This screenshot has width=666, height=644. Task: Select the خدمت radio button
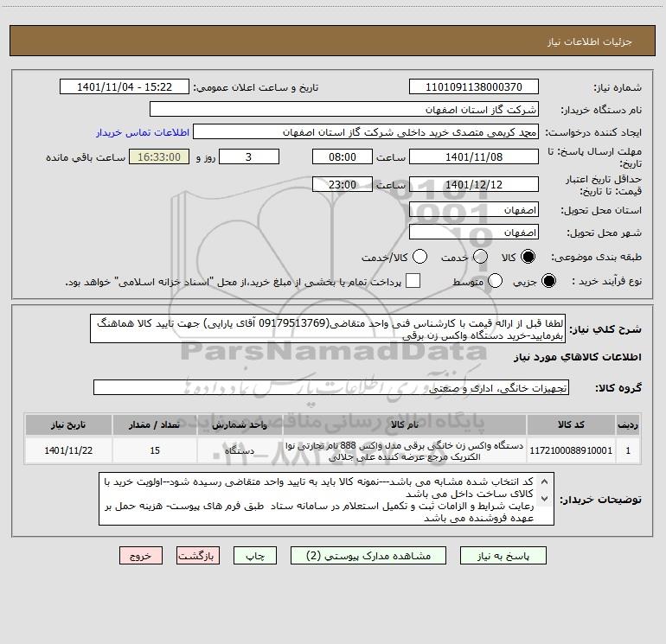480,257
